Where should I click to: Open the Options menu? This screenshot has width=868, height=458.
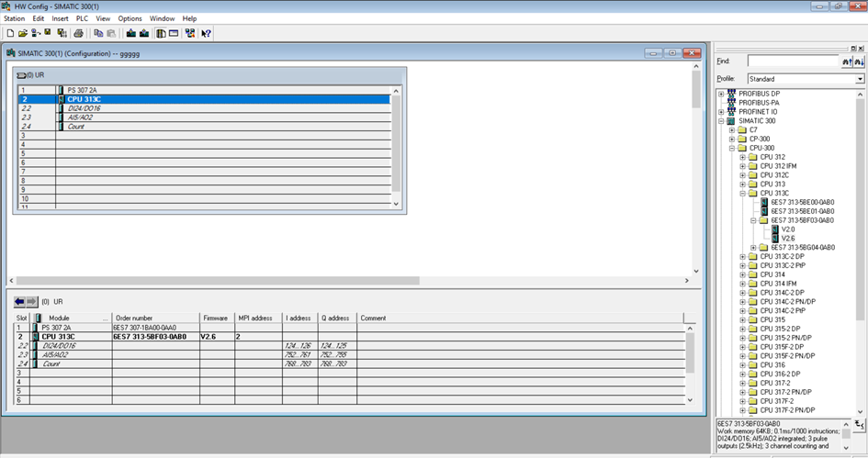point(130,18)
